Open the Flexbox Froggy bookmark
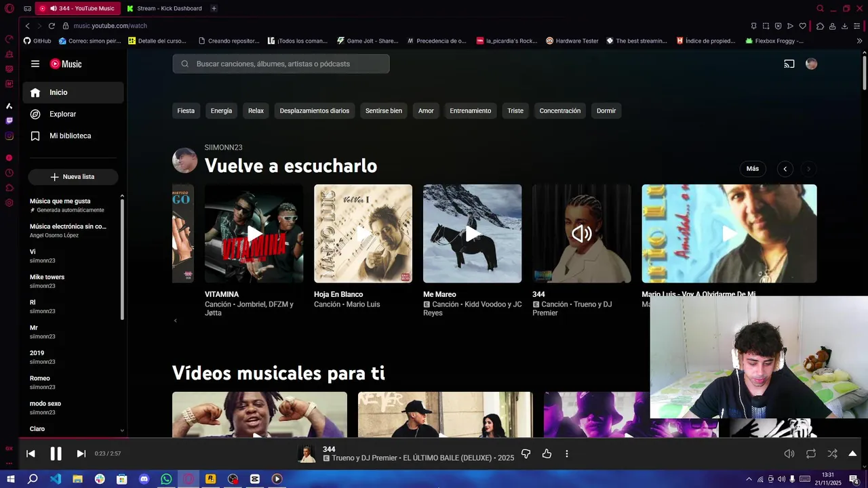868x488 pixels. tap(774, 41)
